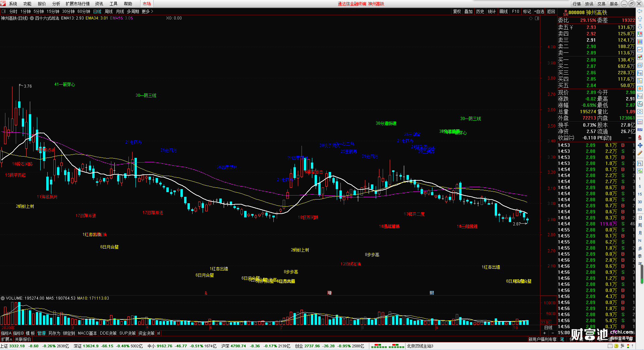This screenshot has width=644, height=350.
Task: Click the 行情 button at top right
Action: (x=577, y=4)
